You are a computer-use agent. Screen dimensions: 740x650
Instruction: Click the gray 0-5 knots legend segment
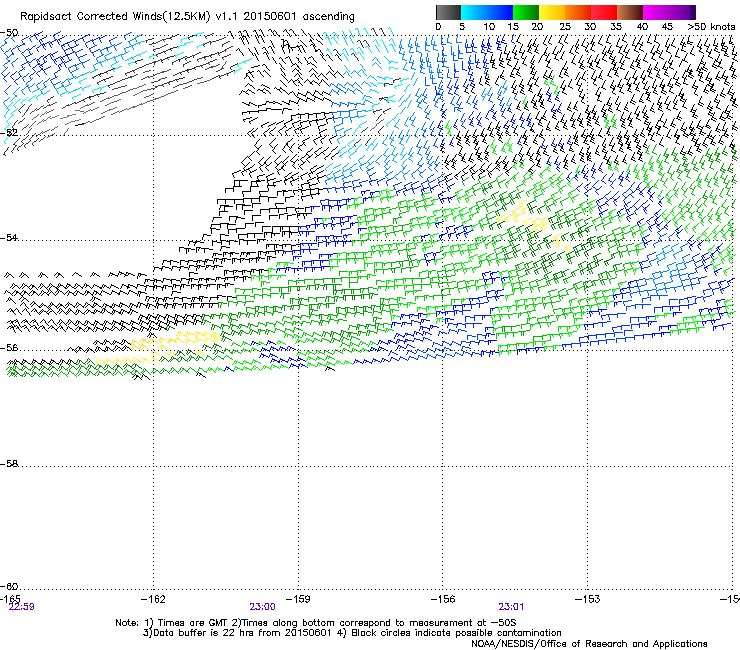click(448, 12)
